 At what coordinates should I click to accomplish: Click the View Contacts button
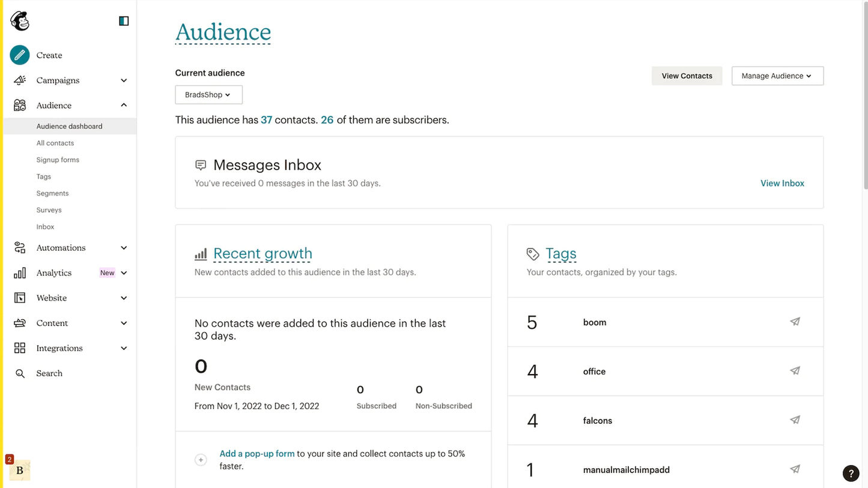tap(687, 76)
